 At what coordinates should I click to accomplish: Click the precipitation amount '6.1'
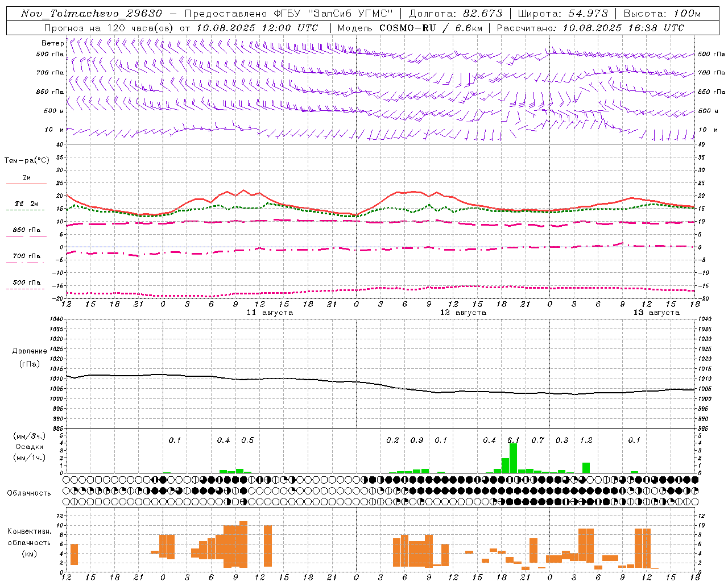click(x=513, y=440)
